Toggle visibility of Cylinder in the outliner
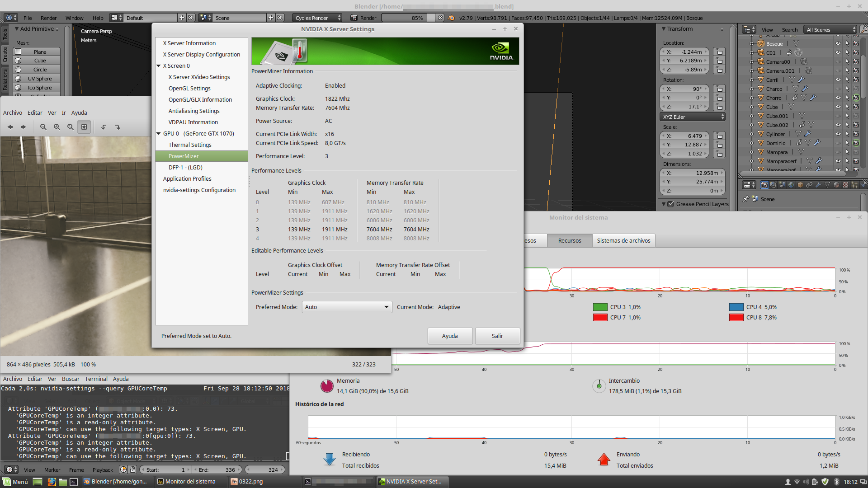Screen dimensions: 868x488 pos(838,134)
